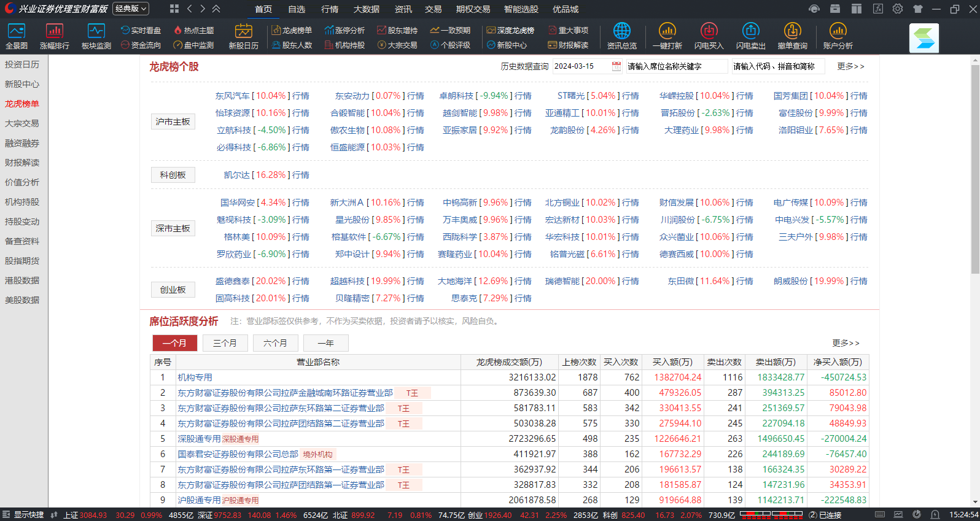Open 股东增持 shareholder increase

pos(397,30)
